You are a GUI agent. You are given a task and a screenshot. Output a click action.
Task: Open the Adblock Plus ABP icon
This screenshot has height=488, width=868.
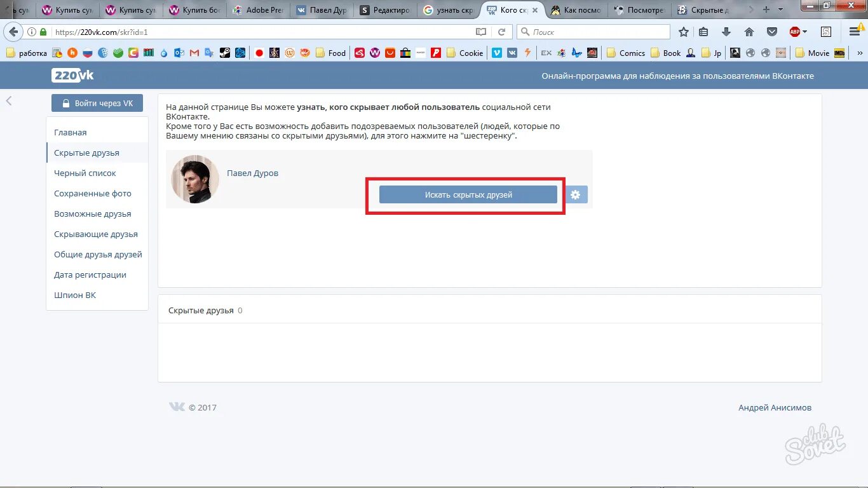[x=795, y=32]
